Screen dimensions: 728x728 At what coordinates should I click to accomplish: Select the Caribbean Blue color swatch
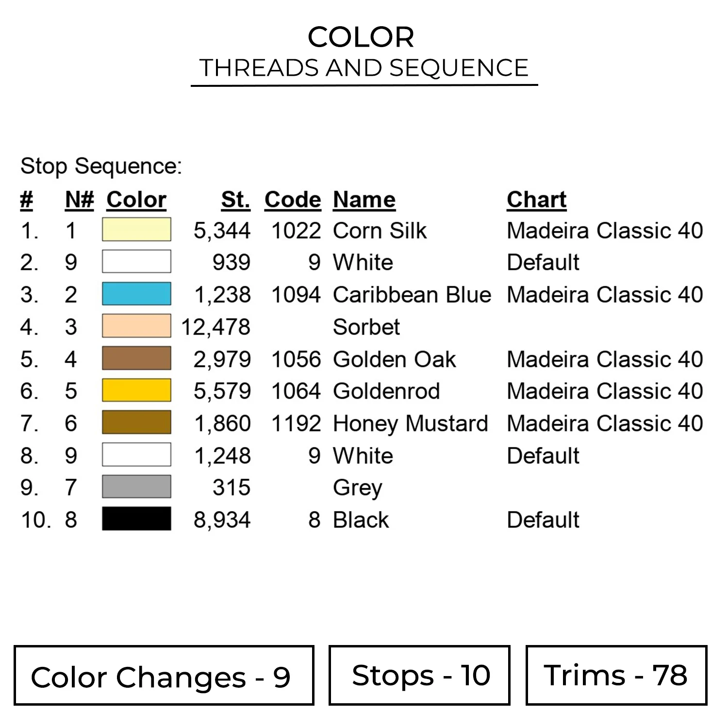[136, 294]
